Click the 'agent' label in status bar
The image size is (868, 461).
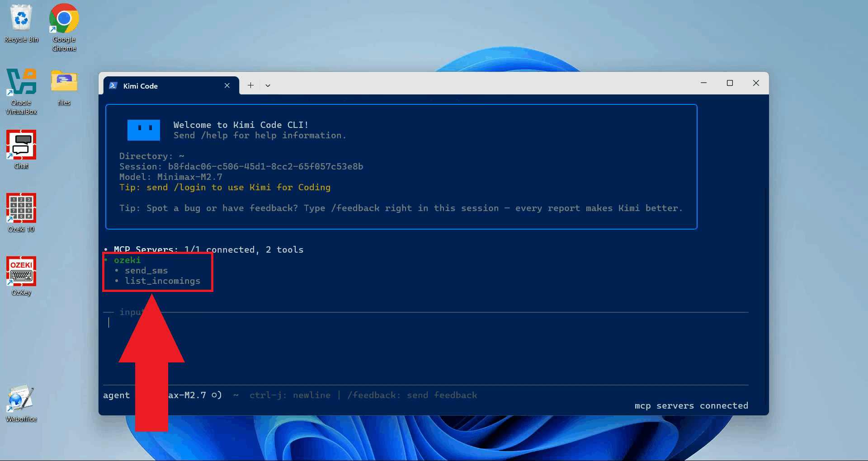click(x=116, y=395)
